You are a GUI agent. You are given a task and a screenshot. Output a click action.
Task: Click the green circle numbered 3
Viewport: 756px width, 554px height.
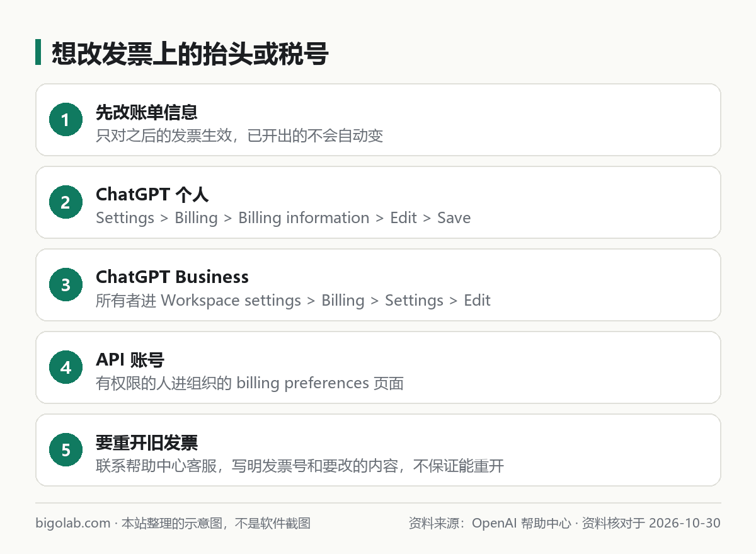point(66,285)
